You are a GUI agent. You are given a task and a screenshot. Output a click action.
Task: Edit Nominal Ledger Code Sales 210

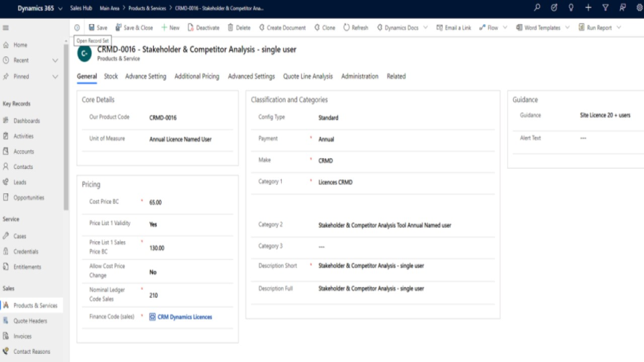(x=191, y=295)
